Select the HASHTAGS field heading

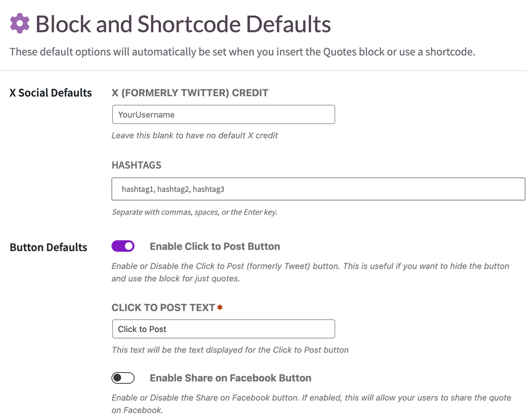136,165
